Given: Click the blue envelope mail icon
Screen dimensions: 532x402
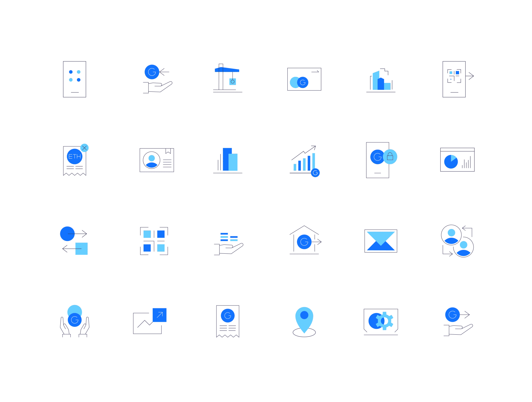Looking at the screenshot, I should [381, 241].
